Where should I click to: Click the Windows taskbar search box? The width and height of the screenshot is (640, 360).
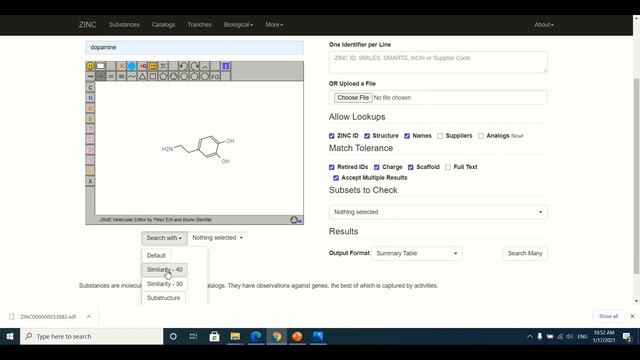point(91,336)
